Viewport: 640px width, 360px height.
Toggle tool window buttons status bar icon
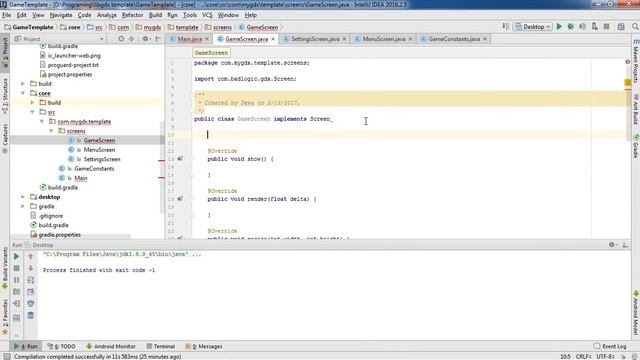click(x=7, y=356)
